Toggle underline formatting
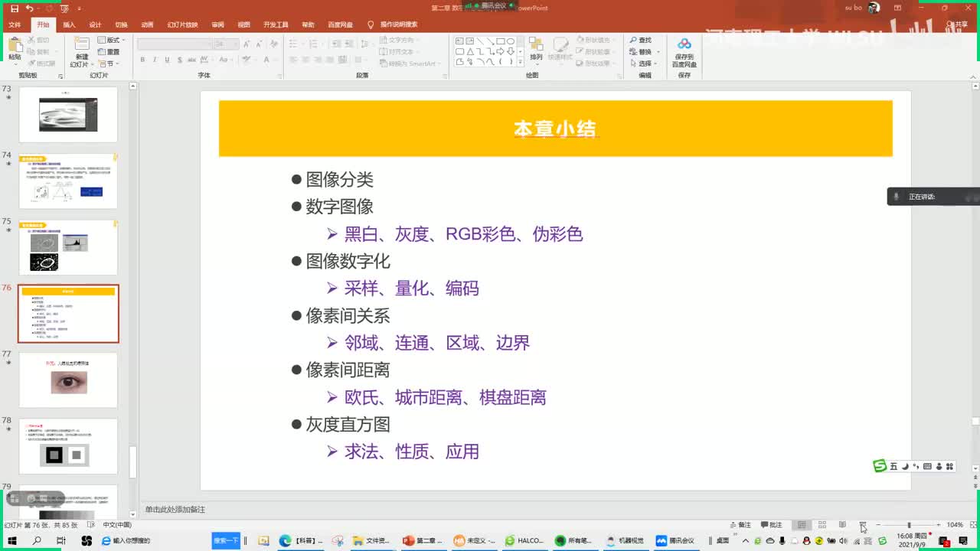This screenshot has height=551, width=980. coord(166,60)
